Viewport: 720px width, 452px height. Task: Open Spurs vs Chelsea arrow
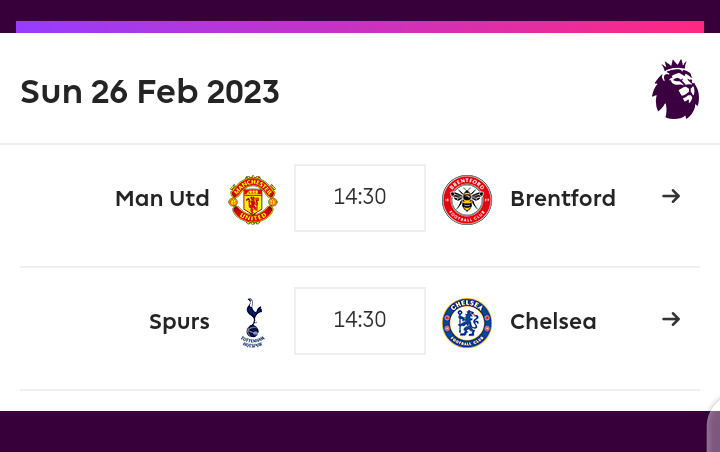671,319
